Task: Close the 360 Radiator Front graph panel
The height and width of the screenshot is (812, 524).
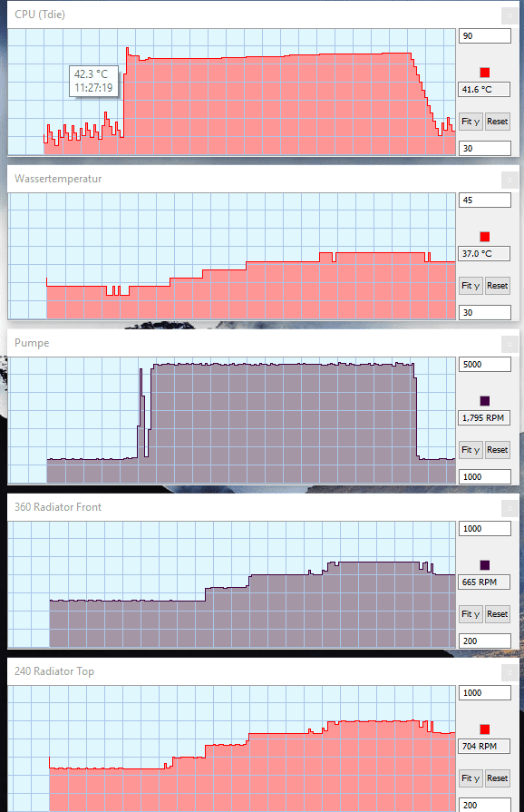Action: (x=509, y=508)
